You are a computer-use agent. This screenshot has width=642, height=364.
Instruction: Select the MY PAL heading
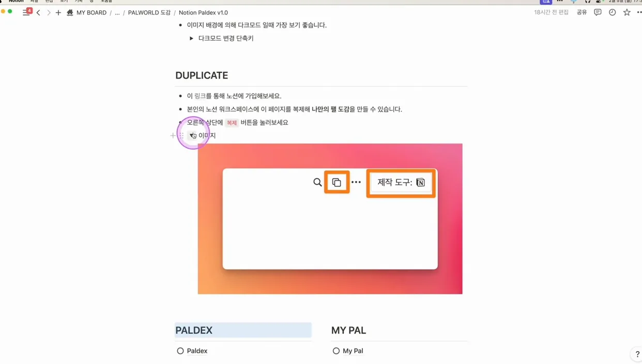pyautogui.click(x=348, y=330)
